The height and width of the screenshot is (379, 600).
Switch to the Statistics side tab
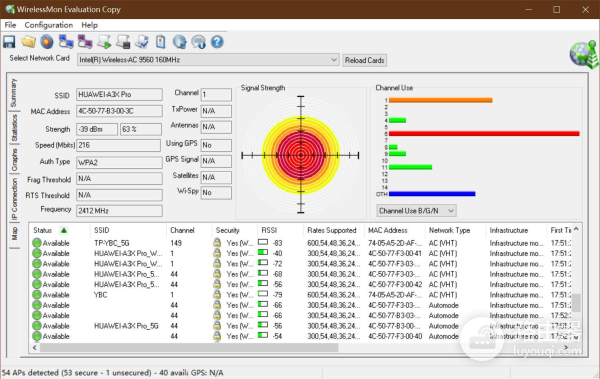(14, 128)
